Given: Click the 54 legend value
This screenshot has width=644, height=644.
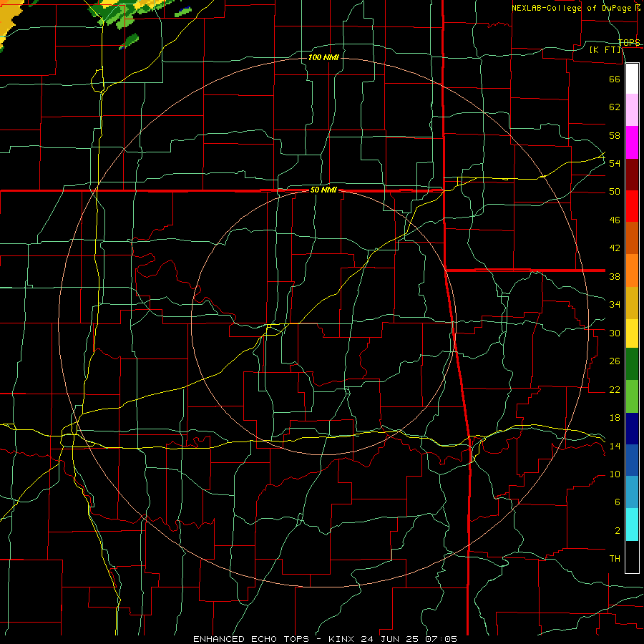Looking at the screenshot, I should tap(615, 163).
